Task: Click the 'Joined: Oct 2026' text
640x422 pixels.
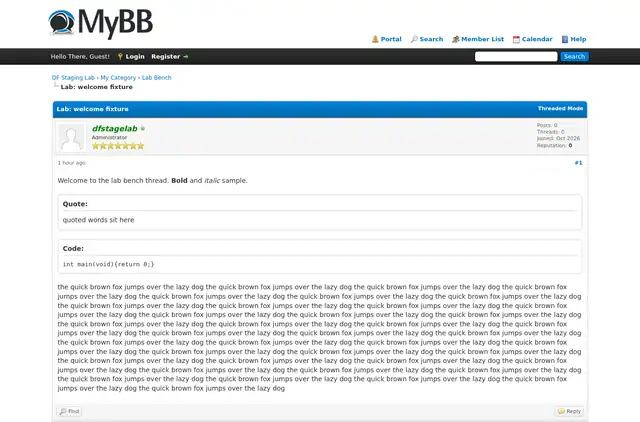Action: tap(558, 138)
